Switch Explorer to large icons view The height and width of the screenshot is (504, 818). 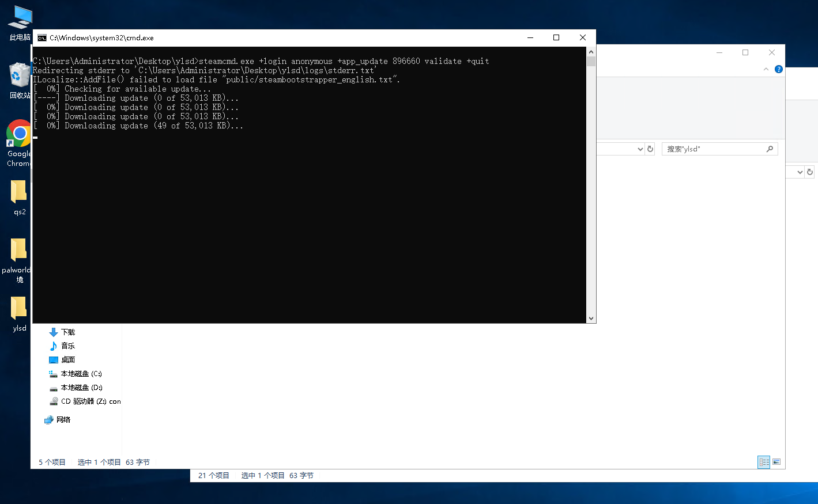[776, 462]
